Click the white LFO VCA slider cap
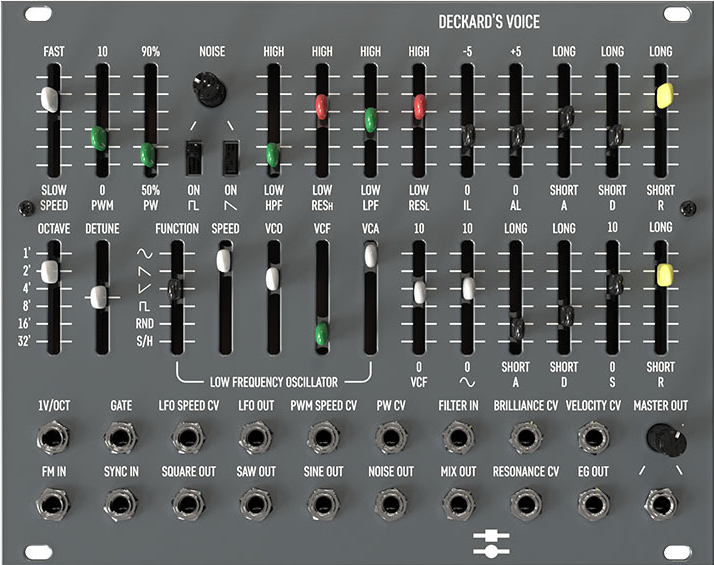Image resolution: width=714 pixels, height=565 pixels. tap(371, 255)
